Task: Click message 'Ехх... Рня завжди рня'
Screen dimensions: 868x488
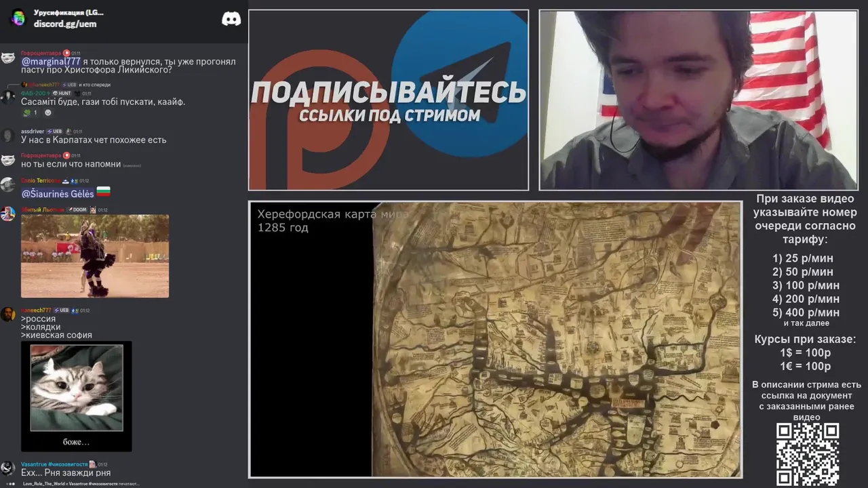Action: 66,472
